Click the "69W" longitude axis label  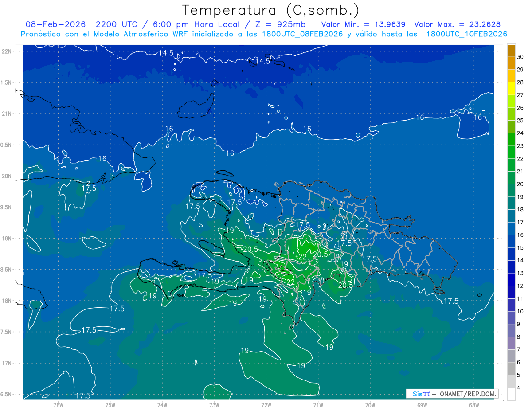(422, 405)
